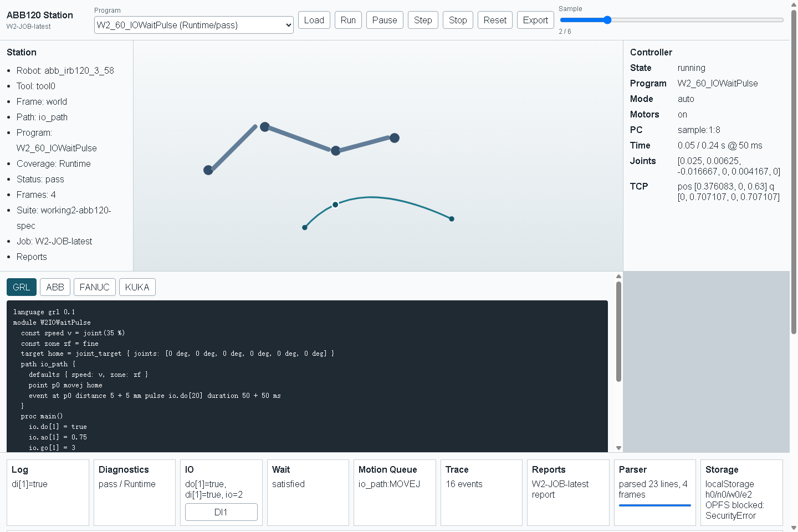Click the highlighted point on the TCP path curve

[x=335, y=204]
